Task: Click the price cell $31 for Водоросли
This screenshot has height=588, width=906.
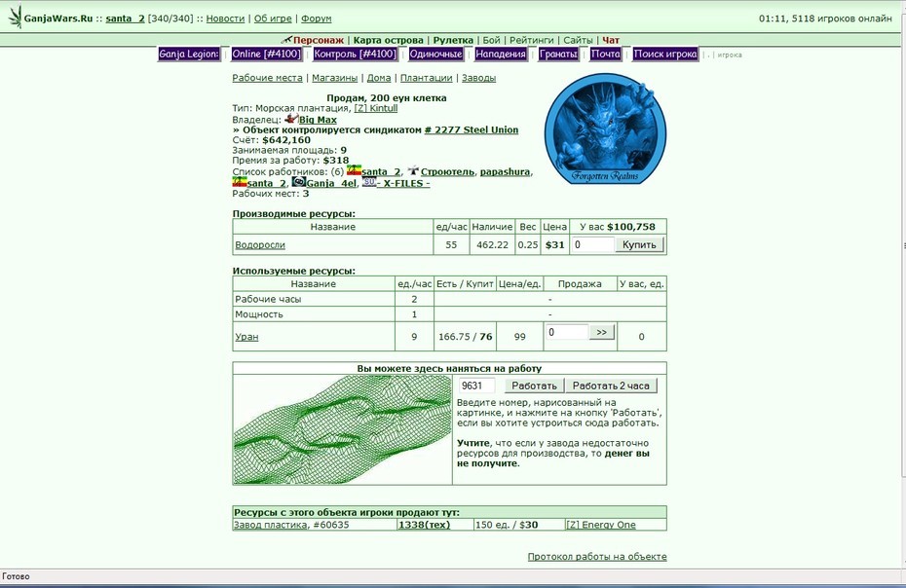Action: coord(554,245)
